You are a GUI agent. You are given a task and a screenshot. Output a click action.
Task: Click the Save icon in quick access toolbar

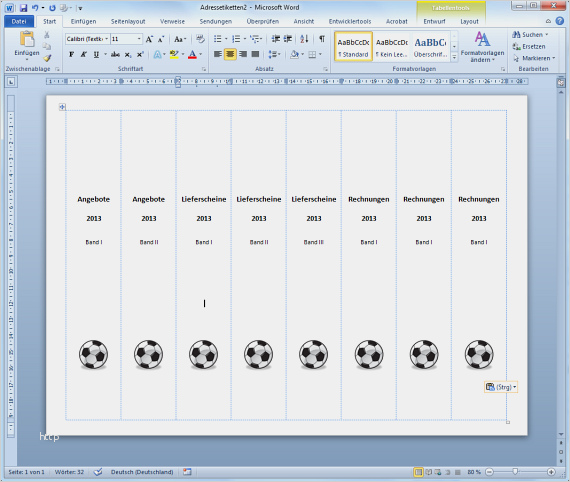tap(23, 8)
